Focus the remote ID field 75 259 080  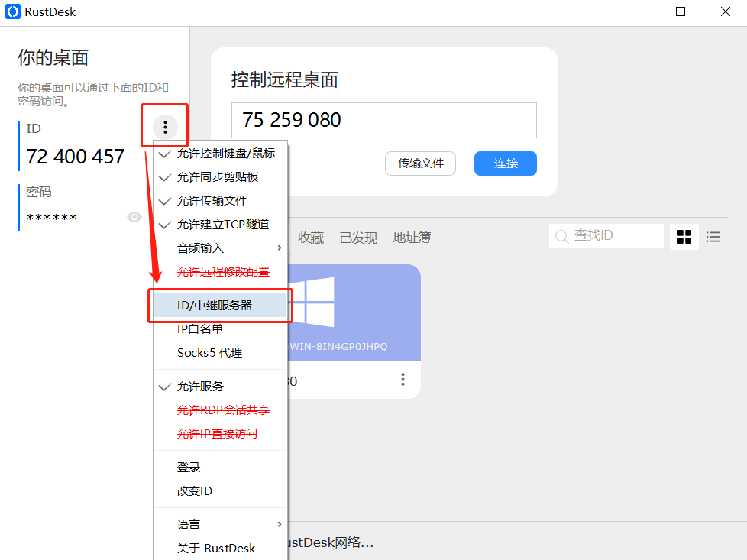[x=384, y=120]
